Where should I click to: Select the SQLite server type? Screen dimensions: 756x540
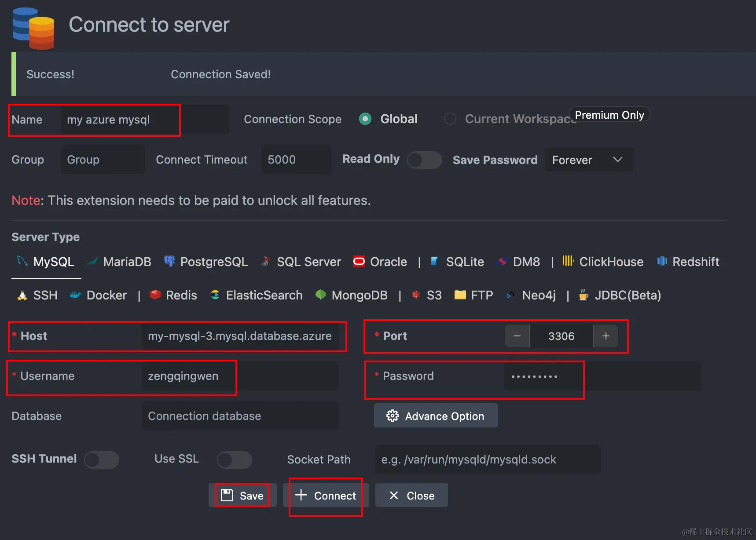(457, 262)
